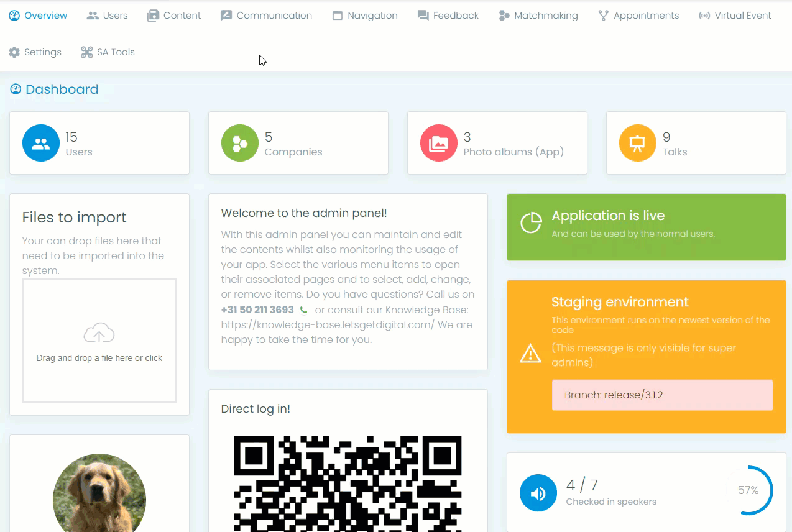Click the golden retriever profile photo
This screenshot has height=532, width=792.
[99, 493]
